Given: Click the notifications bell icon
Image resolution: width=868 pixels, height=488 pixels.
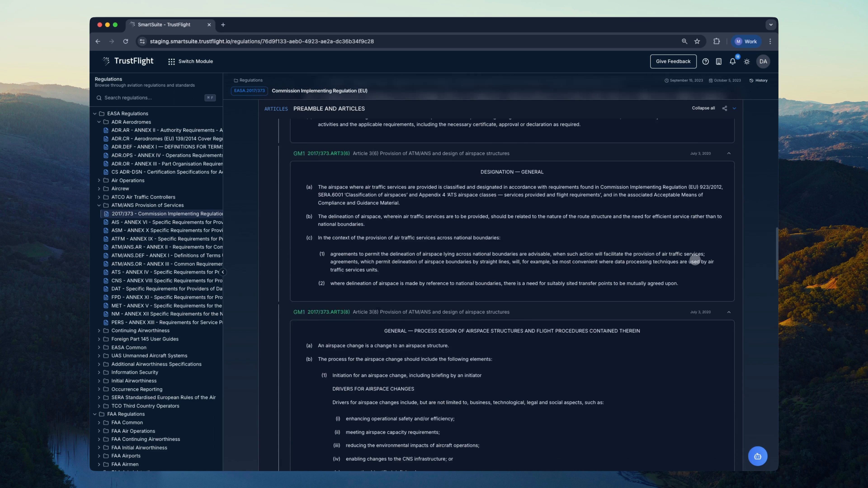Looking at the screenshot, I should pos(732,62).
